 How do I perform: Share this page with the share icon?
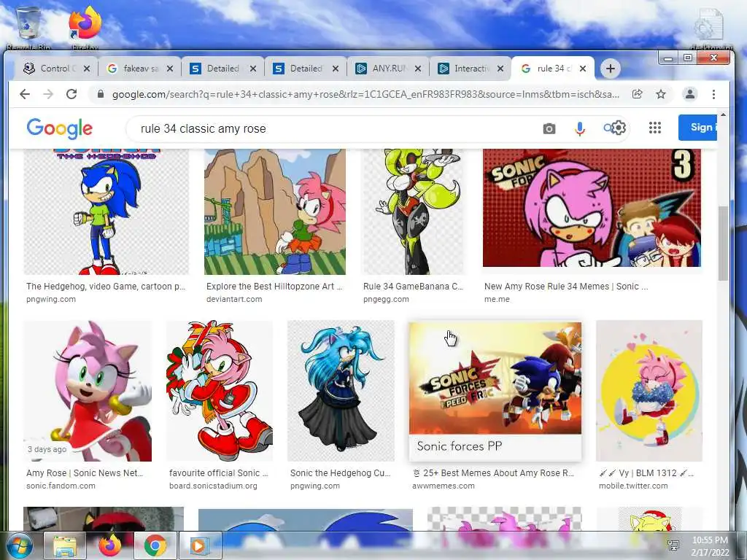(x=638, y=94)
